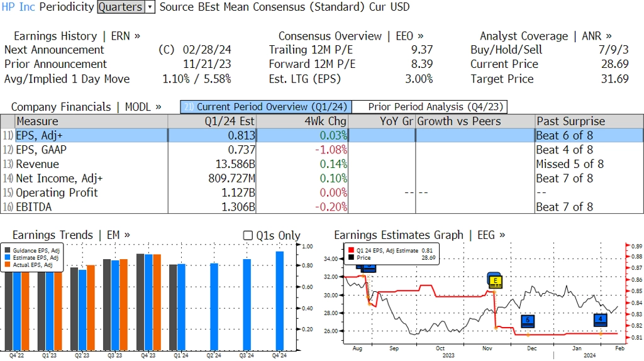Click the Trailing 12M P/E value 9.37
644x361 pixels.
tap(422, 50)
